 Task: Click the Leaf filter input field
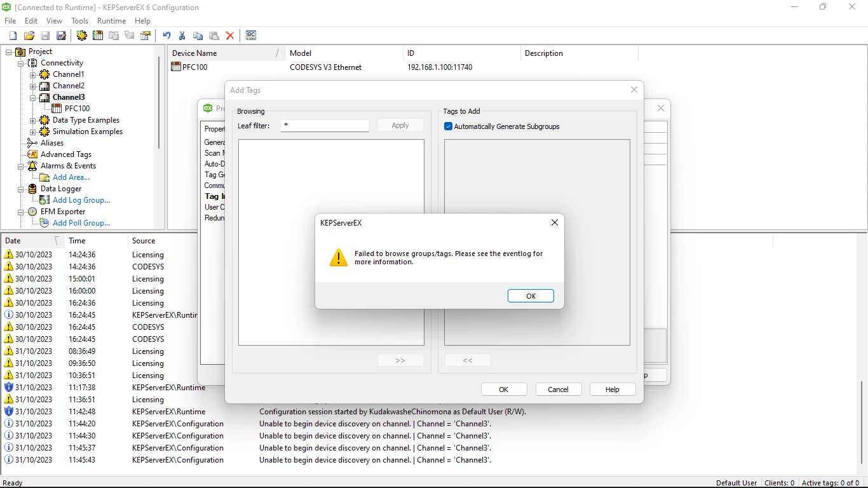click(325, 126)
